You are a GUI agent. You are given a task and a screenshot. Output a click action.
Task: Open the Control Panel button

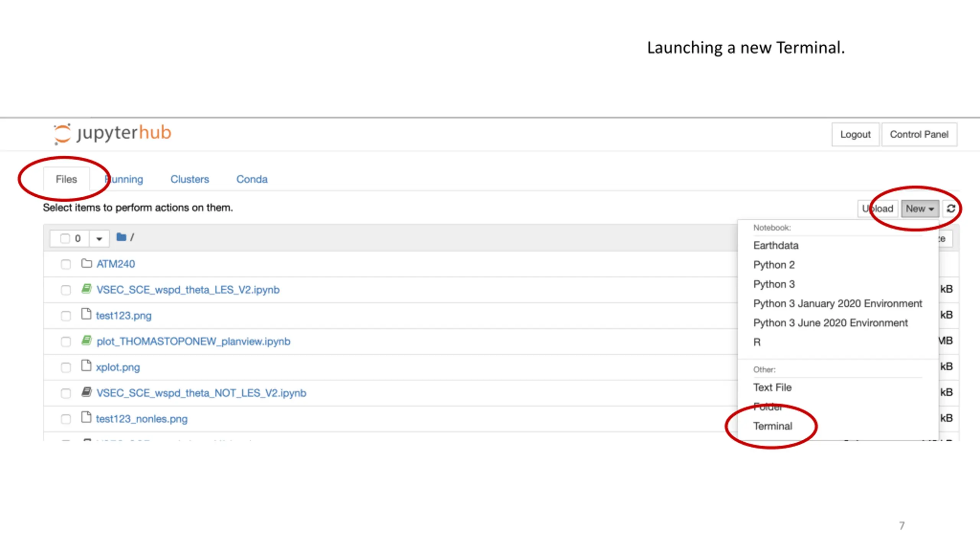(919, 134)
